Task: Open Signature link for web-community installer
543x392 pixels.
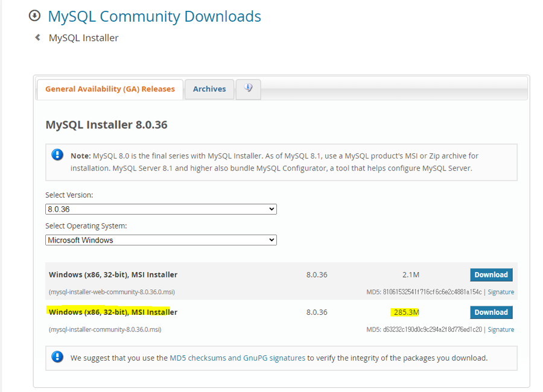Action: click(501, 292)
